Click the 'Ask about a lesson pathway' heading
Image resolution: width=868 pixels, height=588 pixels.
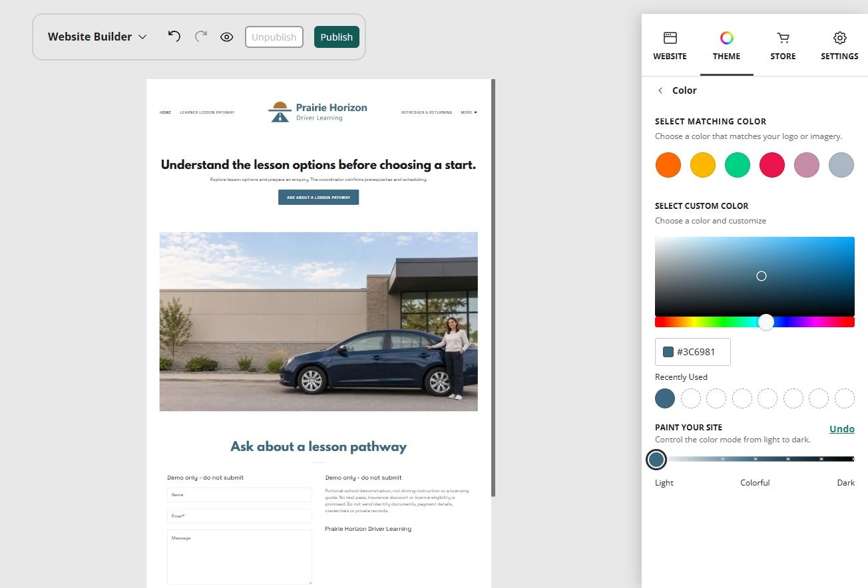point(318,446)
